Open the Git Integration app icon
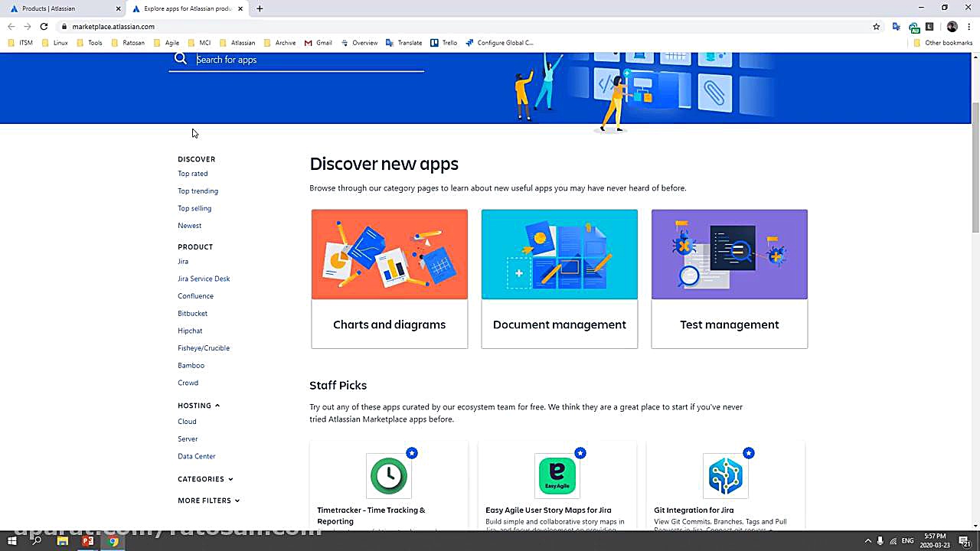 [x=726, y=475]
